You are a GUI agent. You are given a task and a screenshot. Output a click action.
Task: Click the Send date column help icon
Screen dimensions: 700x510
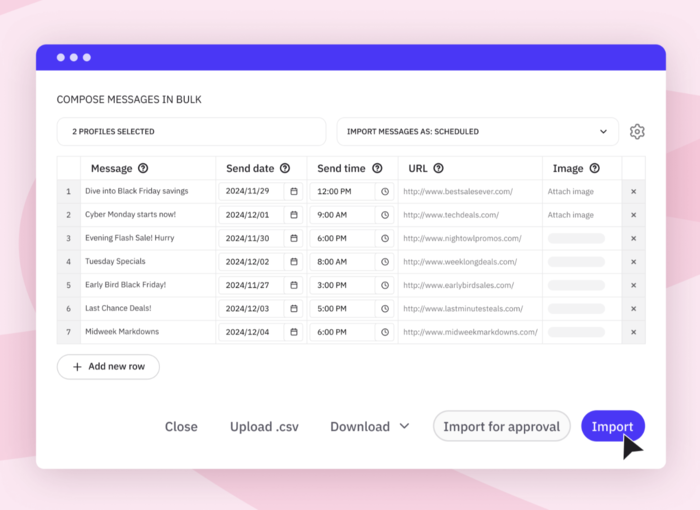point(285,168)
